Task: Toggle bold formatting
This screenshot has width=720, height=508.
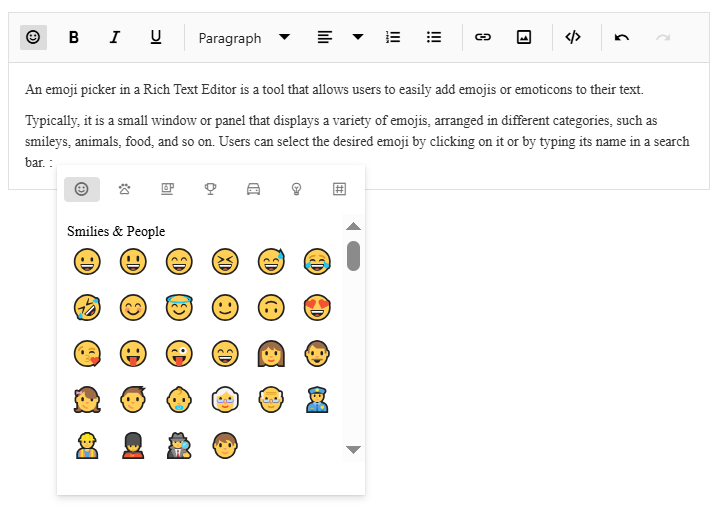Action: click(73, 37)
